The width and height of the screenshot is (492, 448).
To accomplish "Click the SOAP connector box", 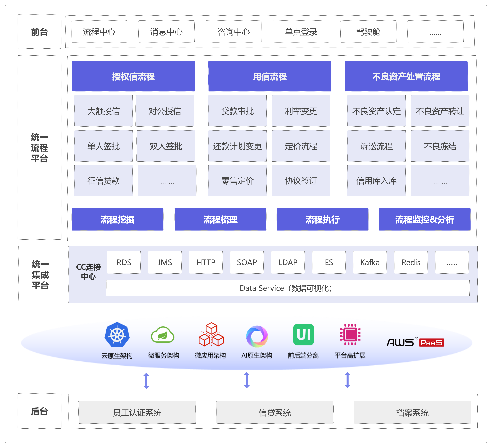I will tap(247, 262).
